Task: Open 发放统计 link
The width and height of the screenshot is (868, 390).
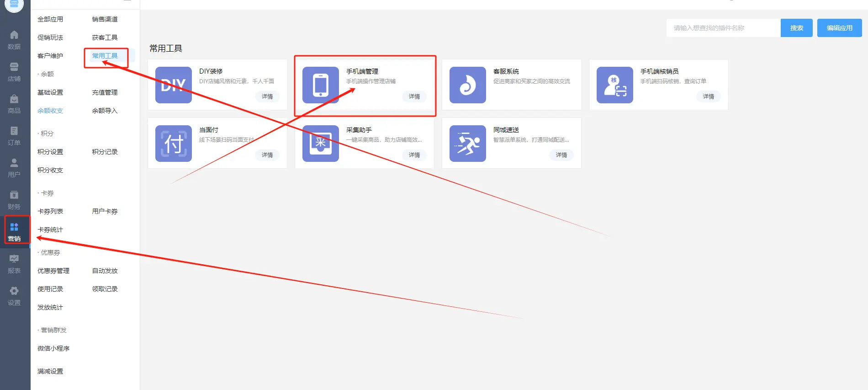Action: pyautogui.click(x=50, y=307)
